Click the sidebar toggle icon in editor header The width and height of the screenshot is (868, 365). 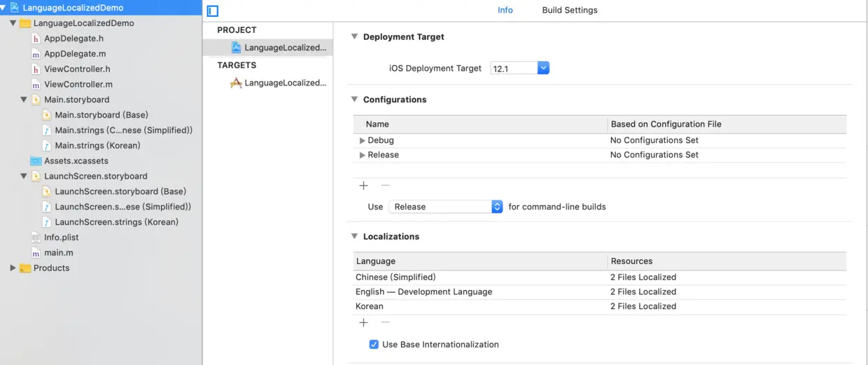pyautogui.click(x=213, y=11)
